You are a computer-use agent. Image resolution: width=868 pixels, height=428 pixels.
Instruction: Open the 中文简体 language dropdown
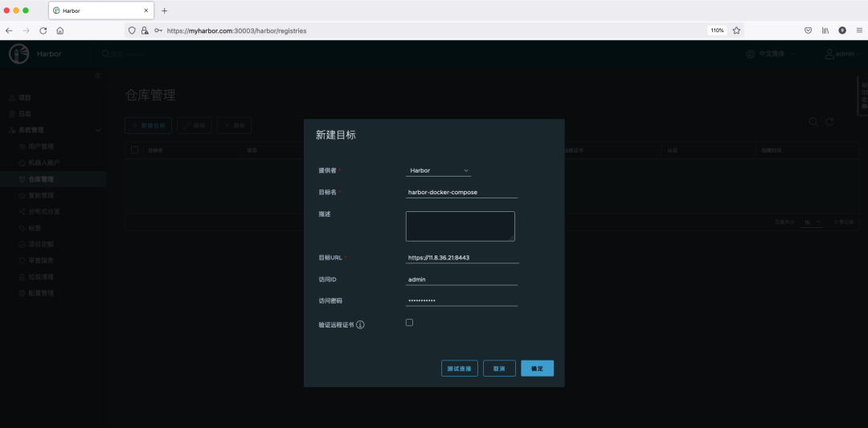pos(771,54)
